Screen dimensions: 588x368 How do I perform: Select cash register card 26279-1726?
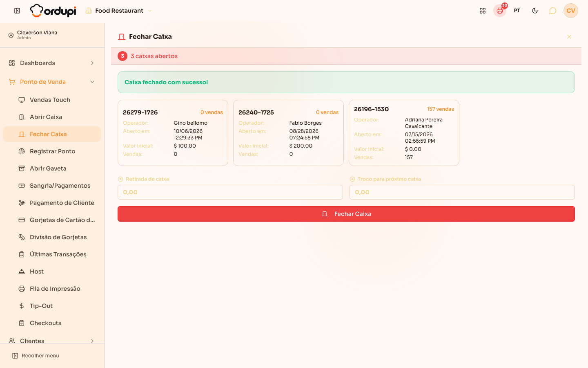pyautogui.click(x=173, y=133)
